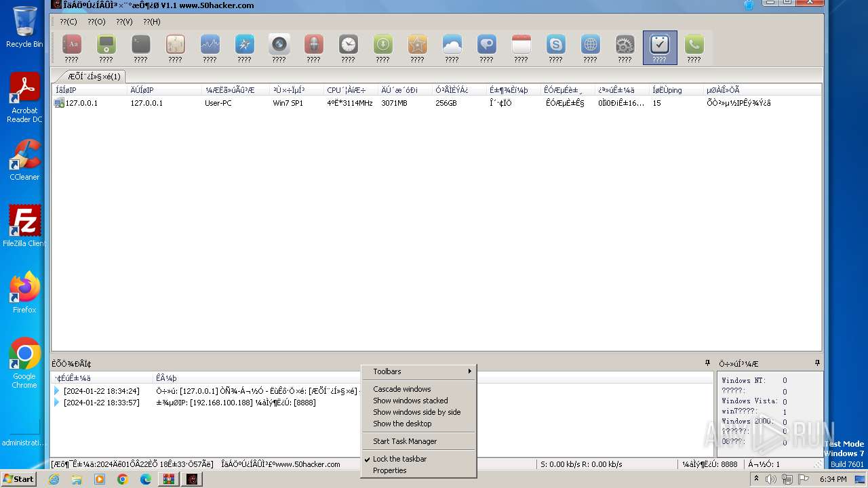
Task: Click the green phone toolbar icon
Action: 694,45
